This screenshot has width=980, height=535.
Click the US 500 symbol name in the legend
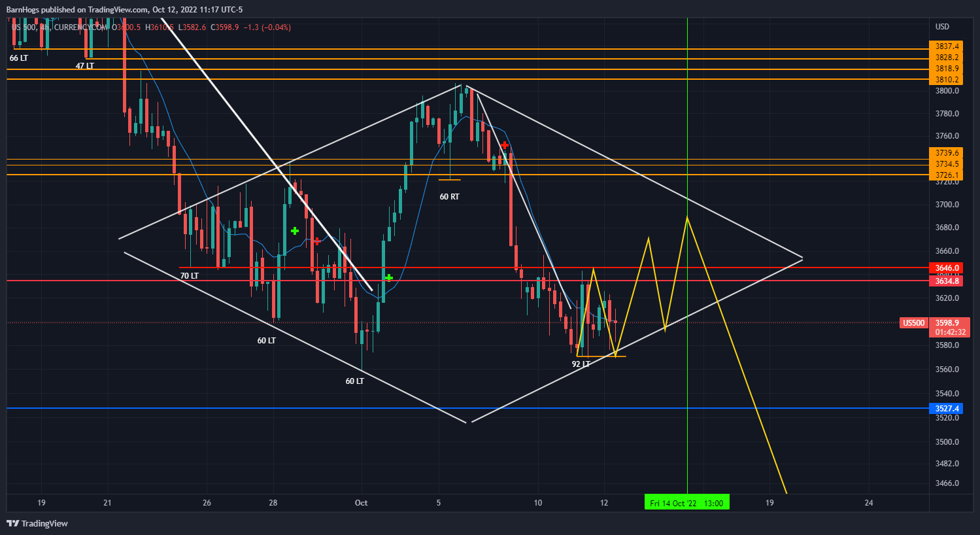[x=24, y=27]
